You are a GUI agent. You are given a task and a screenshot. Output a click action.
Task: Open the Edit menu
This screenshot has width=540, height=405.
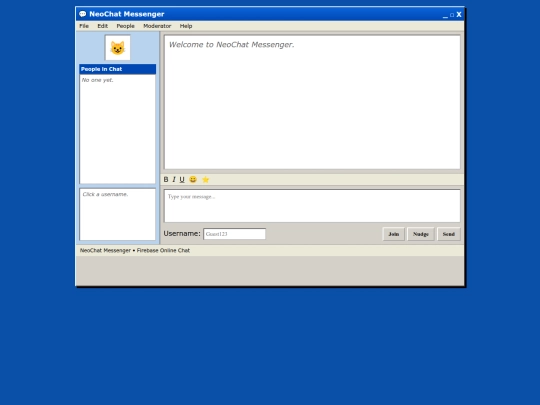pos(102,26)
